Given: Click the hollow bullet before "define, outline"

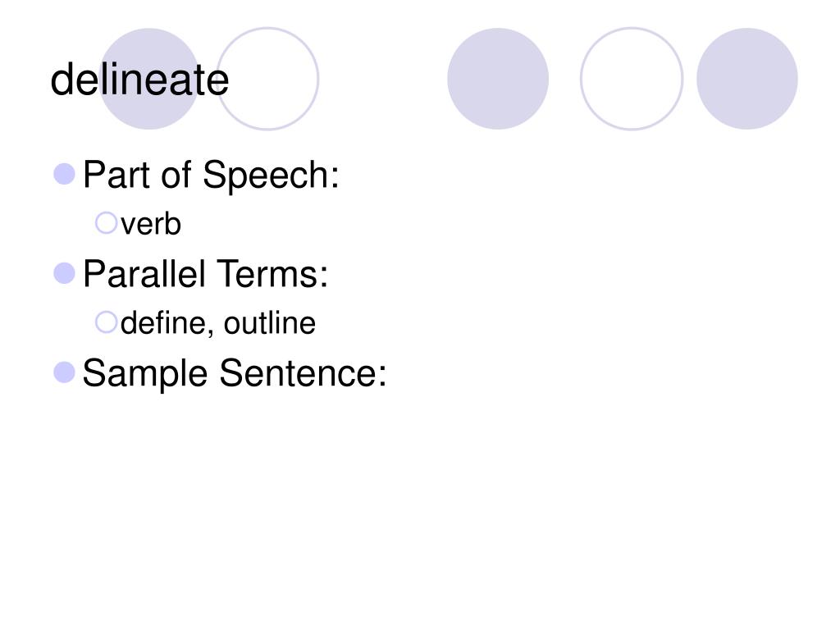Looking at the screenshot, I should coord(106,322).
